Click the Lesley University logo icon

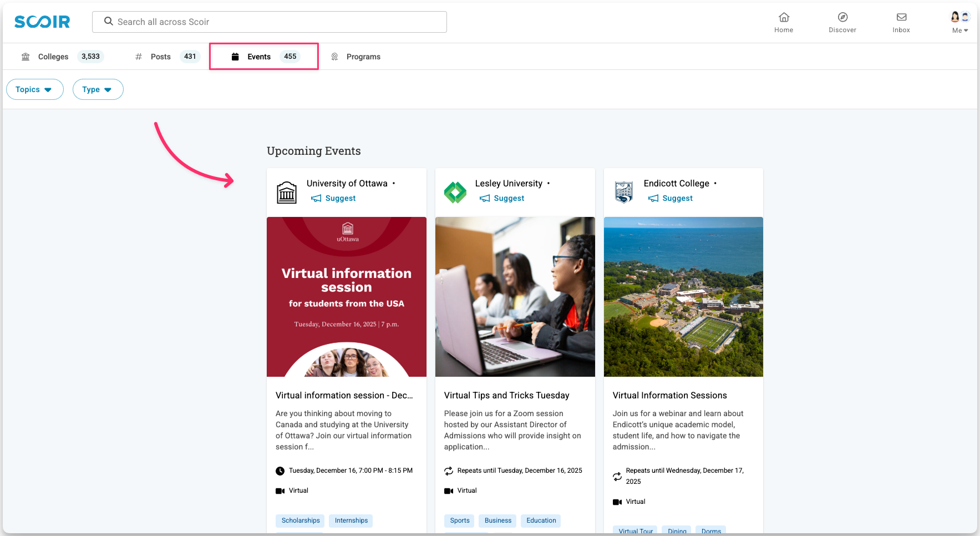pos(455,193)
